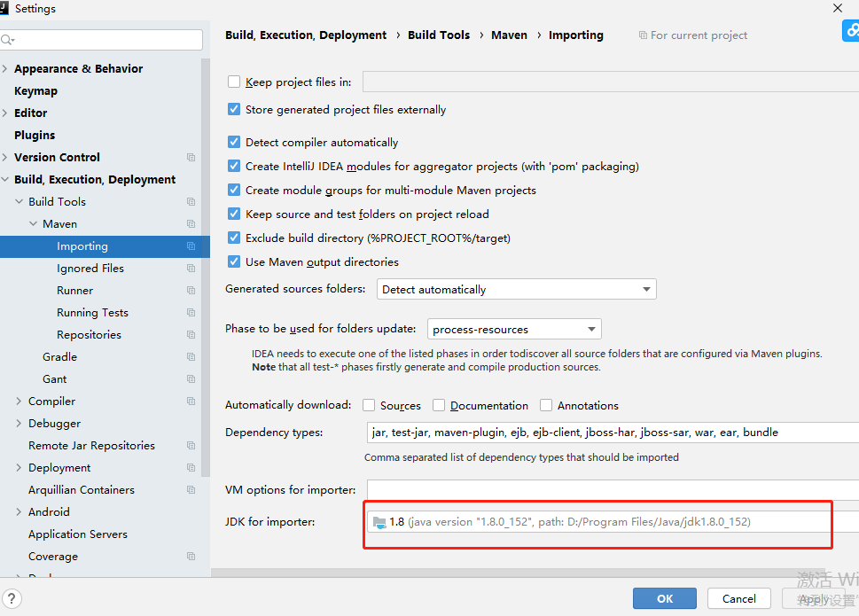Click 'Build Tools' in the breadcrumb

[x=439, y=35]
